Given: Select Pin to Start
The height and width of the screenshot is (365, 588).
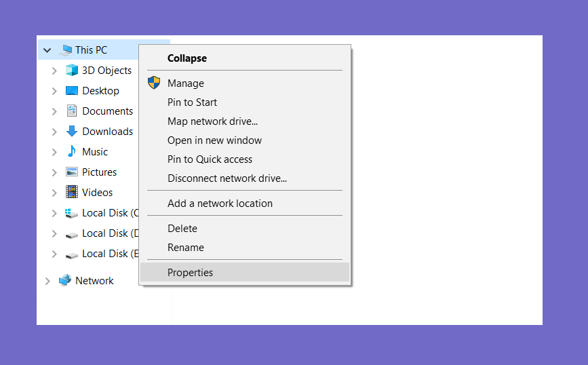Looking at the screenshot, I should point(245,102).
